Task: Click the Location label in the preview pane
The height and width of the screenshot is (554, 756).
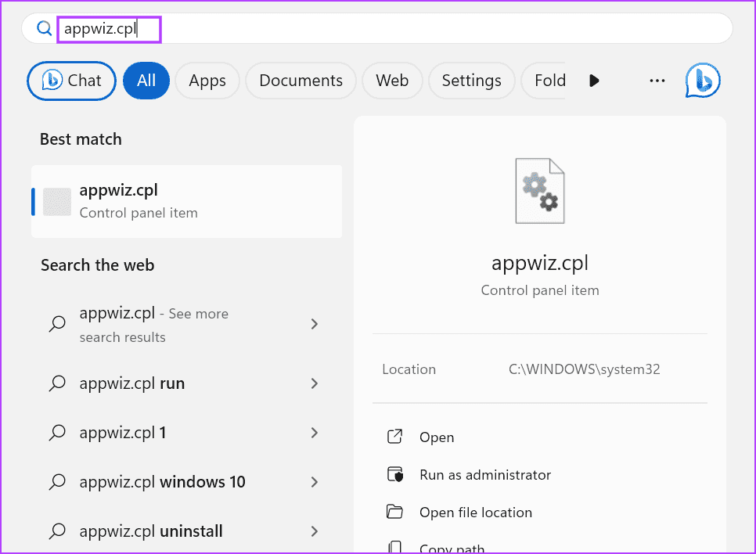Action: click(x=409, y=369)
